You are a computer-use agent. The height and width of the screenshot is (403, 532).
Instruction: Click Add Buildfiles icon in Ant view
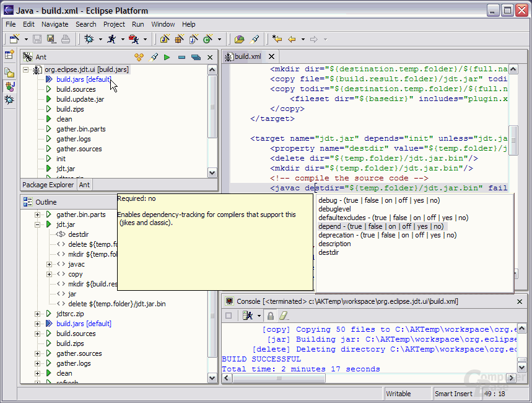[139, 57]
